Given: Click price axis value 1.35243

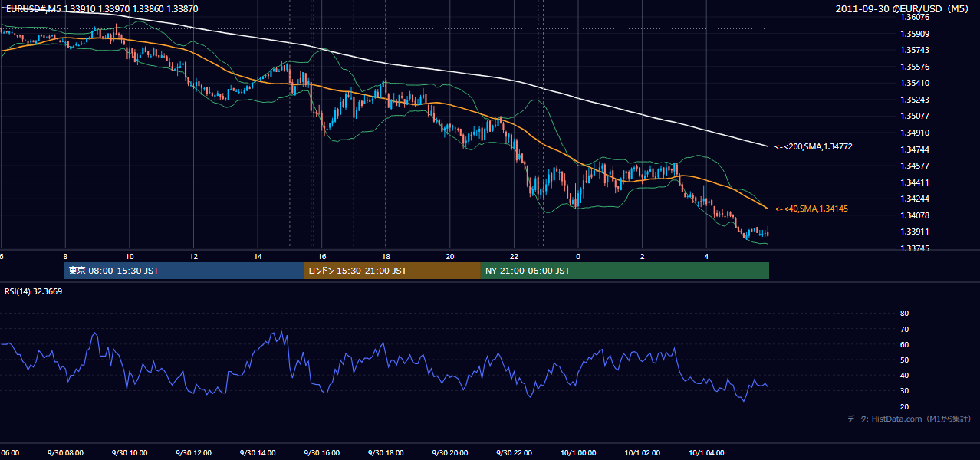Looking at the screenshot, I should [914, 100].
